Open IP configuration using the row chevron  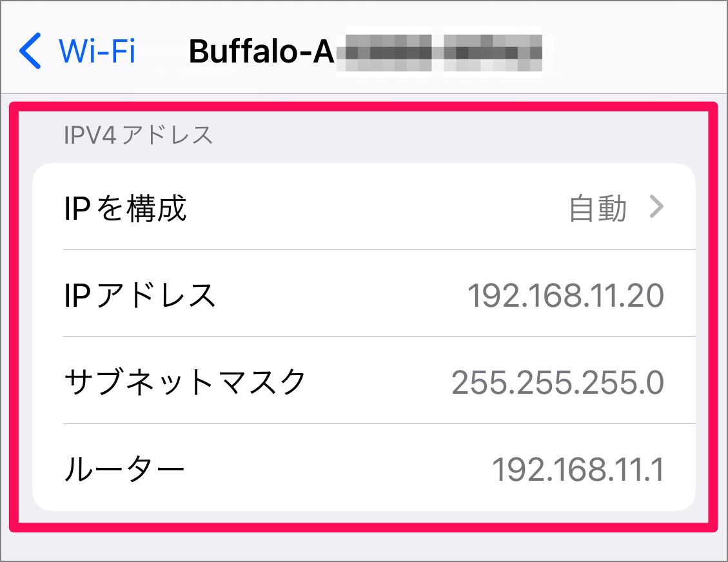(x=657, y=206)
